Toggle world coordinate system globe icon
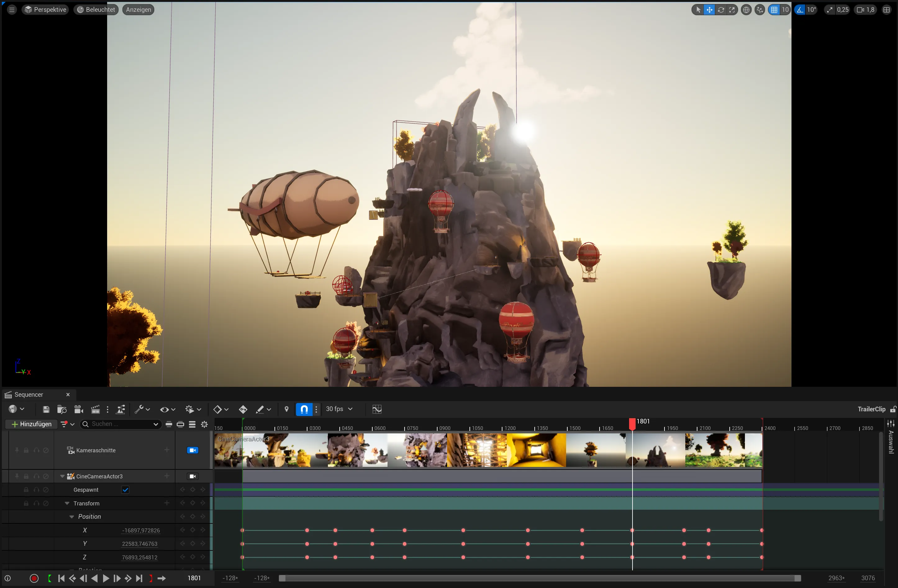Viewport: 898px width, 588px height. click(x=746, y=10)
